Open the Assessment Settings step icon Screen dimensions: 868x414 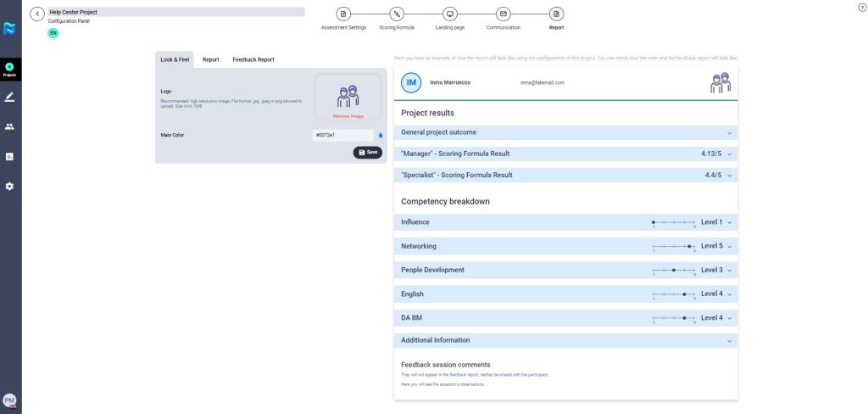343,14
